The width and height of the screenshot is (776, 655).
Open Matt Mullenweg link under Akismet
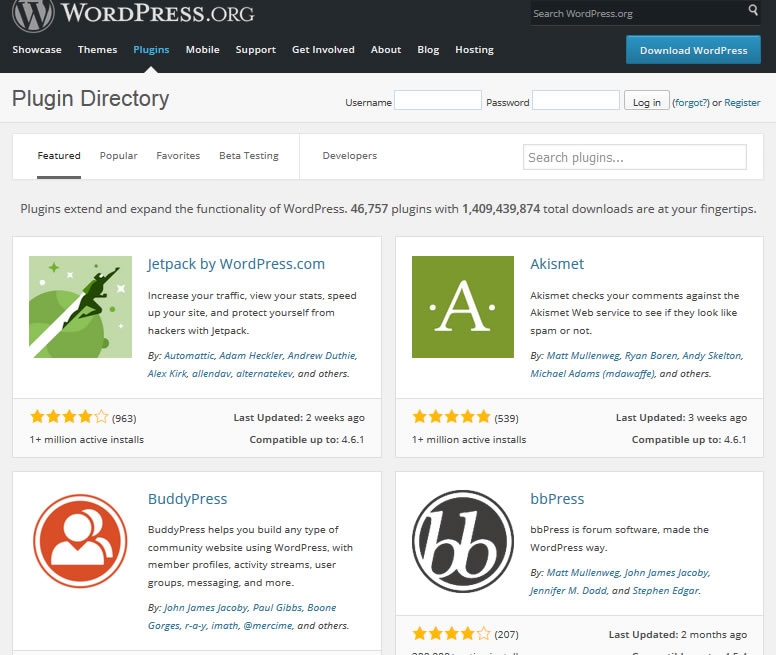583,355
